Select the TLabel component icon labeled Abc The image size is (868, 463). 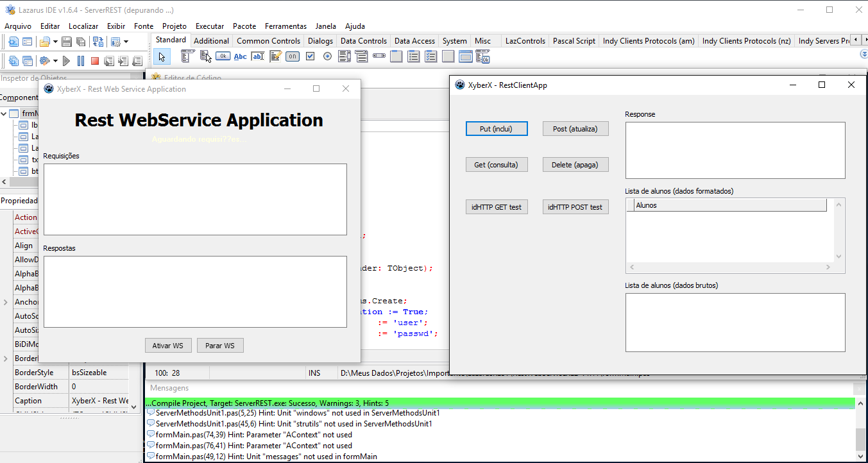pyautogui.click(x=240, y=56)
